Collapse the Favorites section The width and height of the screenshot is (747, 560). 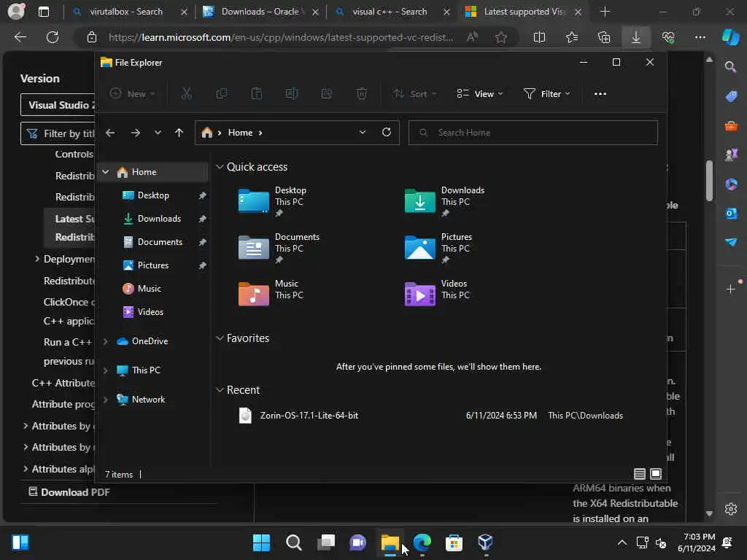(x=220, y=338)
